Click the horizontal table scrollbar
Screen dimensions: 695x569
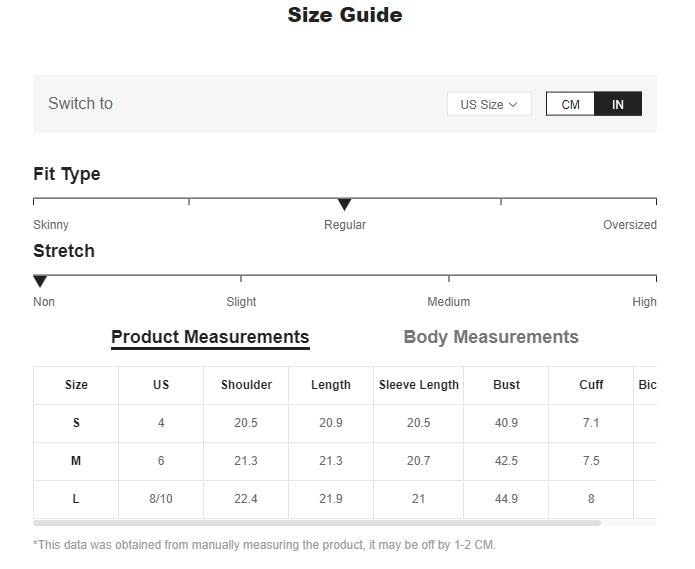317,523
